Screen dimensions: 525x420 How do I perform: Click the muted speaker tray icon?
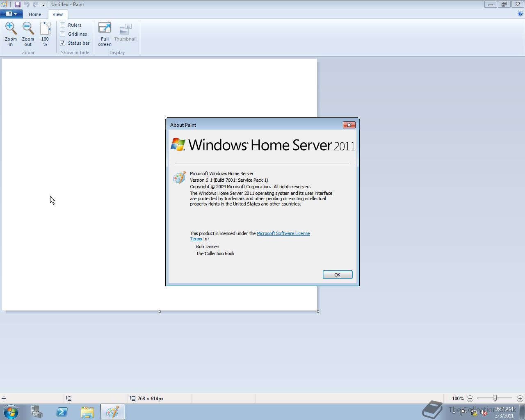[x=484, y=413]
